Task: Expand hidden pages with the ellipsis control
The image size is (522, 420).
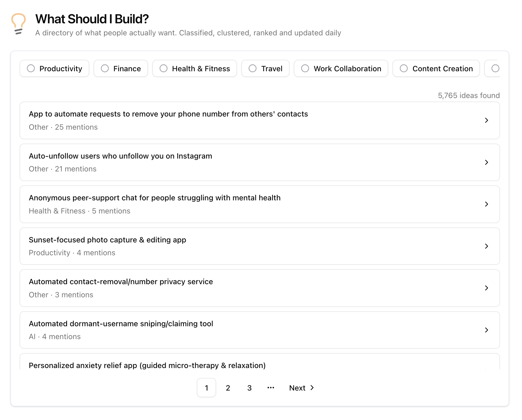Action: click(x=271, y=388)
